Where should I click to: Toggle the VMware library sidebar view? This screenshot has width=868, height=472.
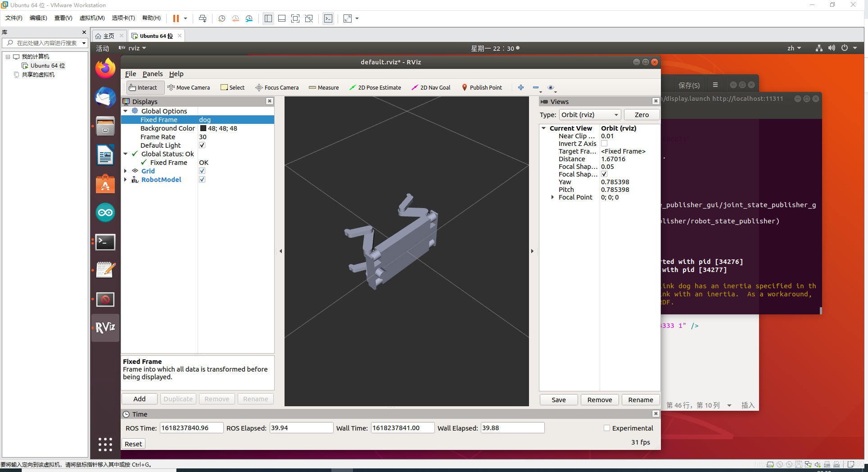coord(268,18)
